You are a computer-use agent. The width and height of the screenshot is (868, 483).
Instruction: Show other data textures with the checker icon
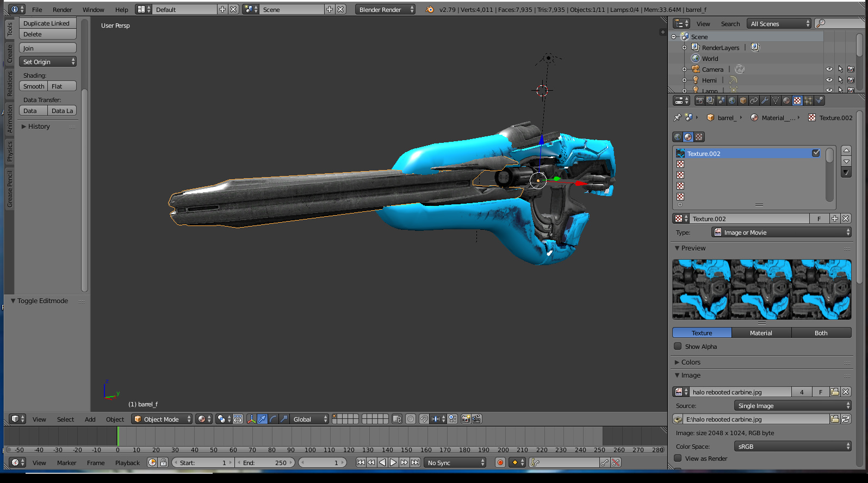(x=699, y=137)
